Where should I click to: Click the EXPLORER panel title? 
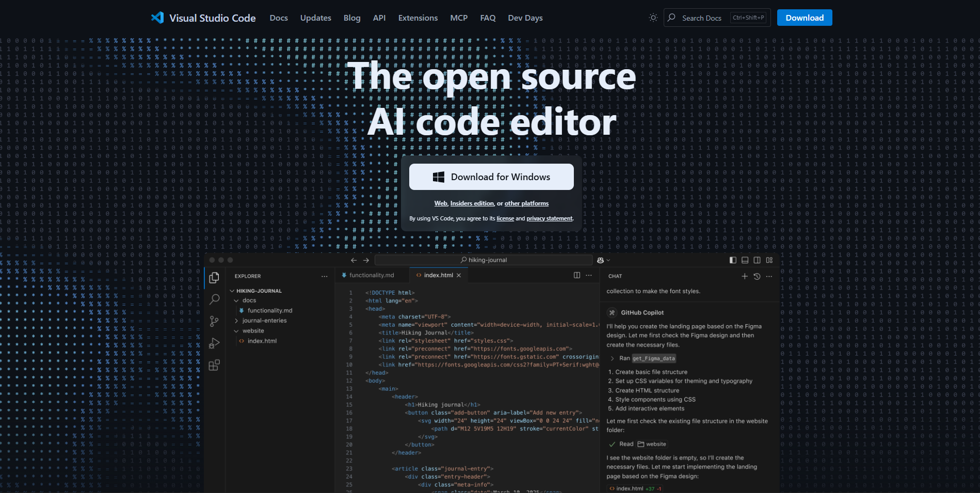(248, 276)
